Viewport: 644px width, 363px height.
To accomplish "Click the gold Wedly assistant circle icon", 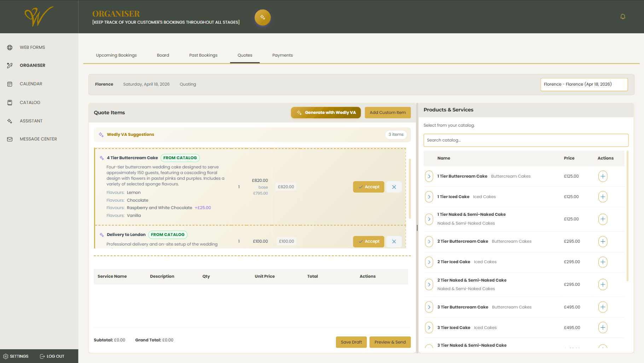I will tap(262, 17).
